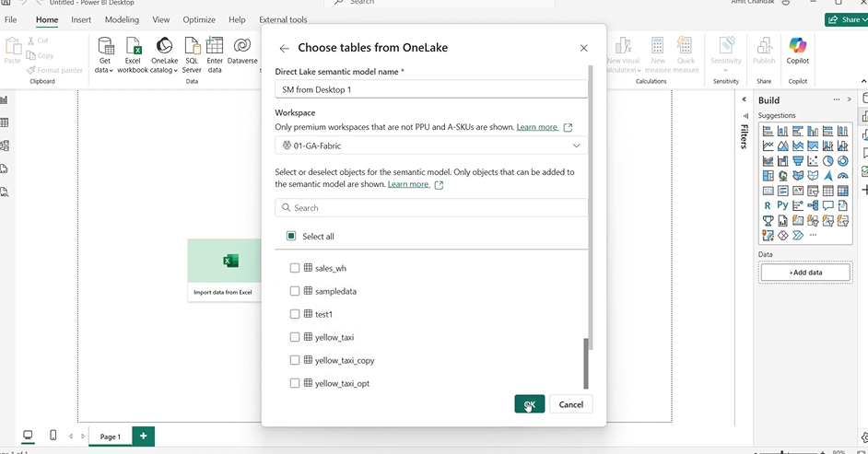Open Learn more link about workspaces
This screenshot has width=868, height=454.
click(x=537, y=127)
